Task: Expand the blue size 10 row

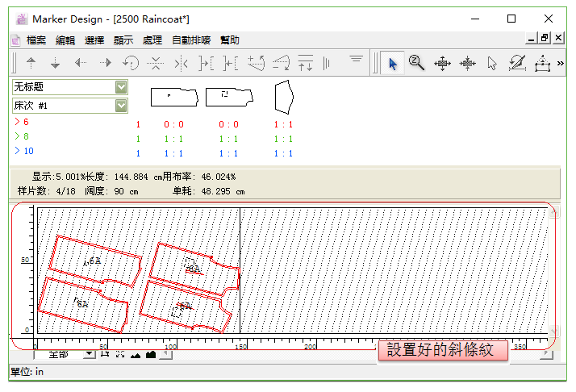Action: pos(18,151)
